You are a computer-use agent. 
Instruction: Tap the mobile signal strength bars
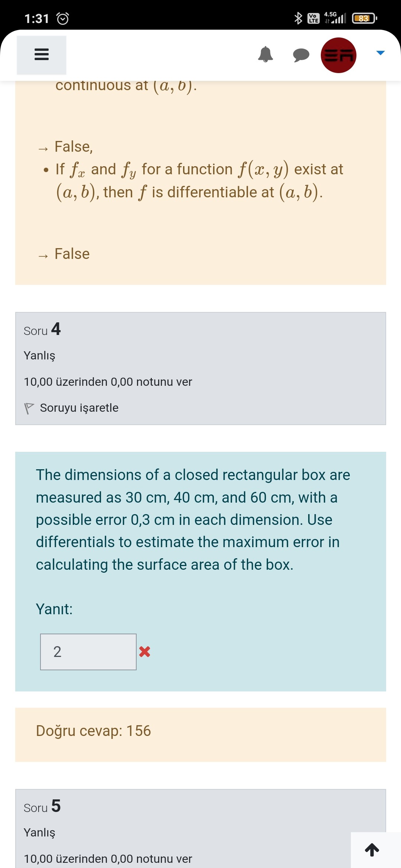(x=338, y=18)
